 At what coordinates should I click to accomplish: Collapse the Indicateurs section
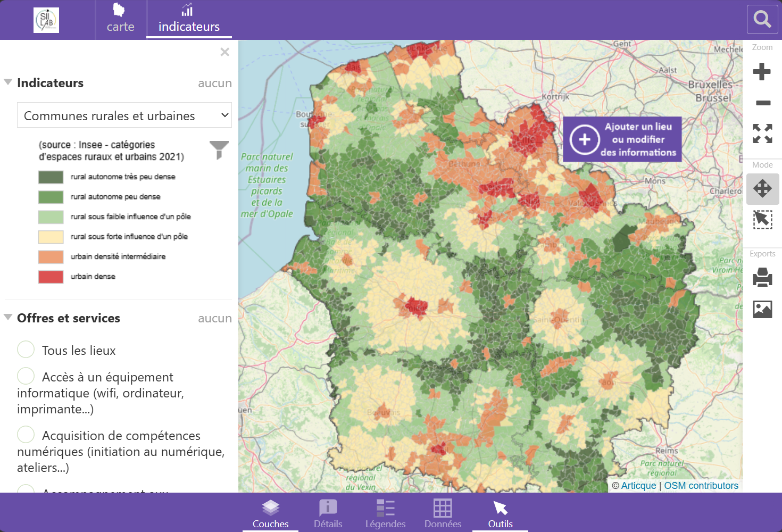[x=8, y=82]
